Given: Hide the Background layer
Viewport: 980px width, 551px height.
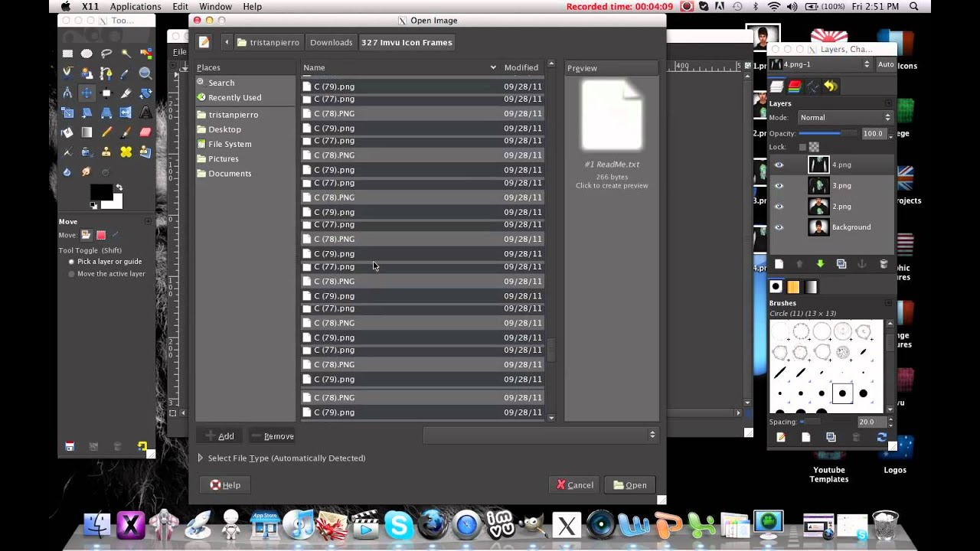Looking at the screenshot, I should click(x=779, y=227).
